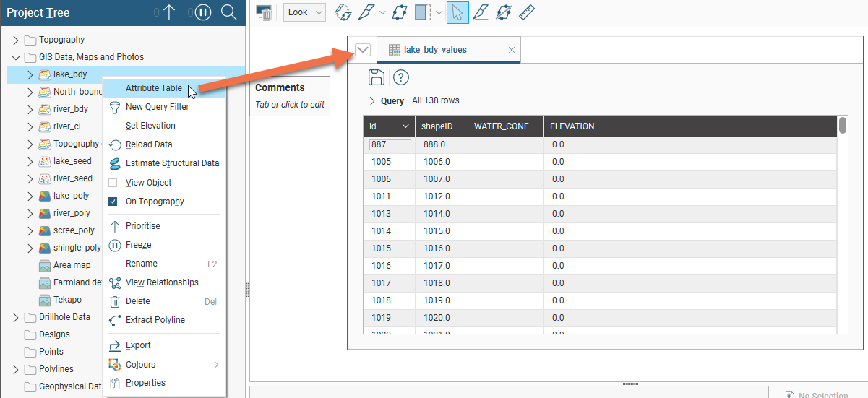Enable the View Object checkbox

pos(113,183)
